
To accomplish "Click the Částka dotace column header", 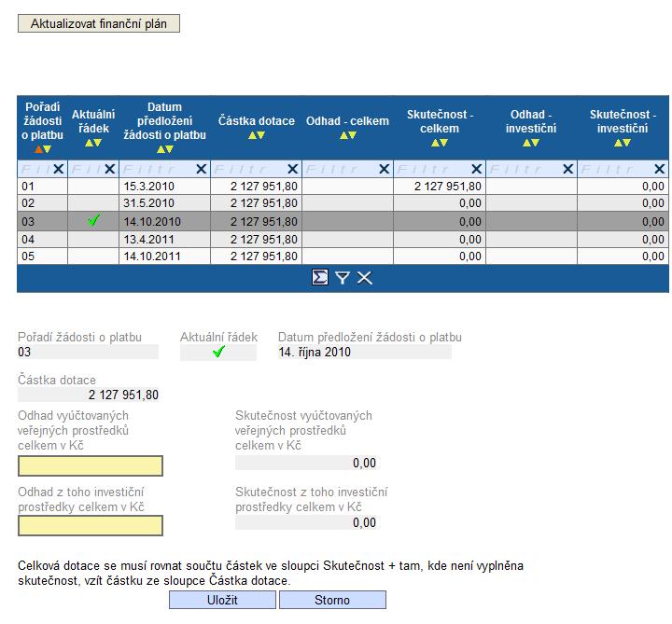I will [x=257, y=120].
